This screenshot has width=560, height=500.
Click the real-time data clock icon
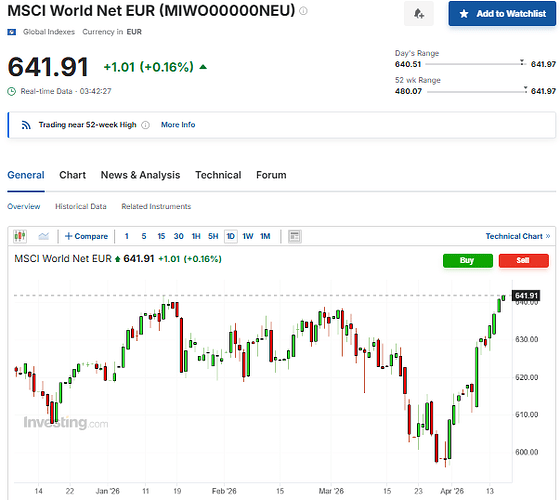pos(11,91)
